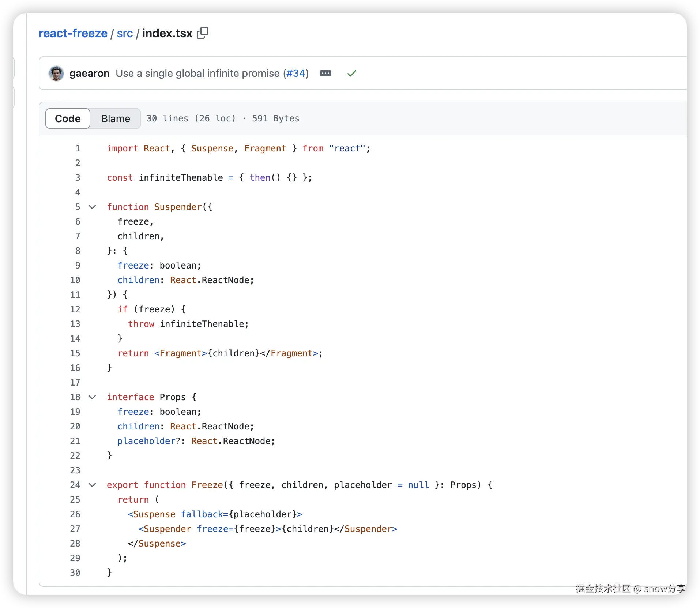Copy the index.tsx file path
The image size is (700, 608).
point(203,33)
